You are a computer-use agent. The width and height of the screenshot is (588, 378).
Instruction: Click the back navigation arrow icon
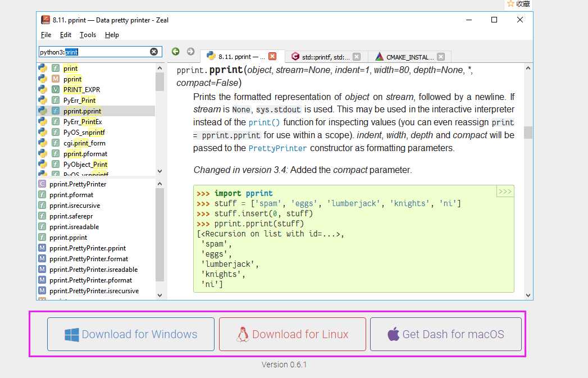pos(175,51)
